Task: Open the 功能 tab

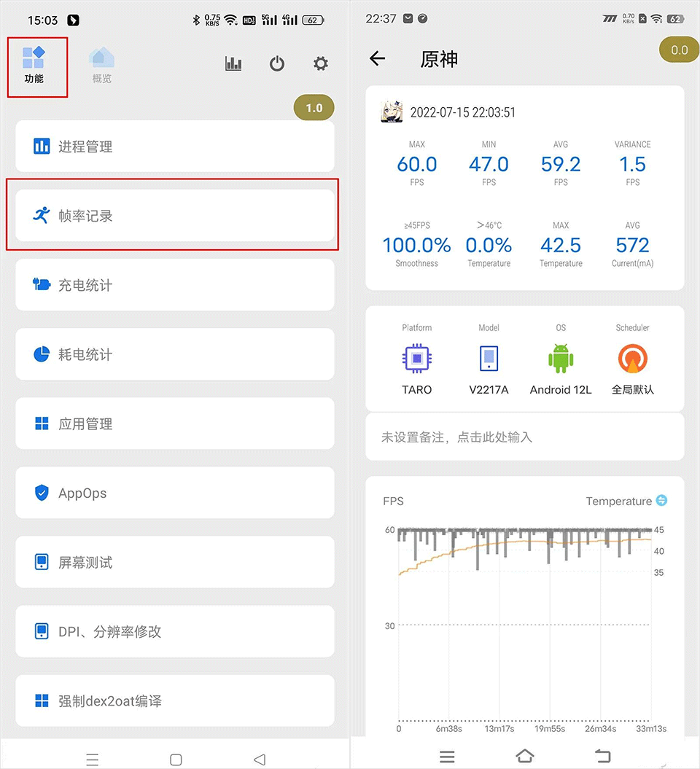Action: [34, 64]
